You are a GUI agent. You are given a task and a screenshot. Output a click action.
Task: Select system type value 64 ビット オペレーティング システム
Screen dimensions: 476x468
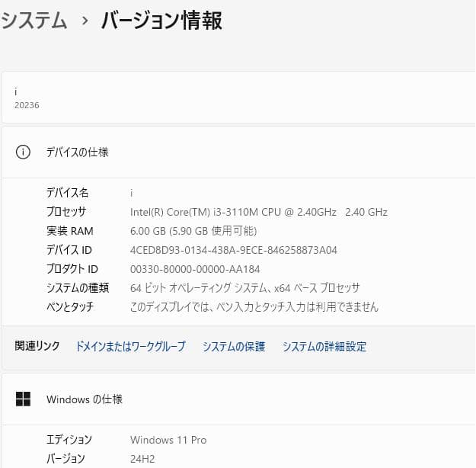245,288
